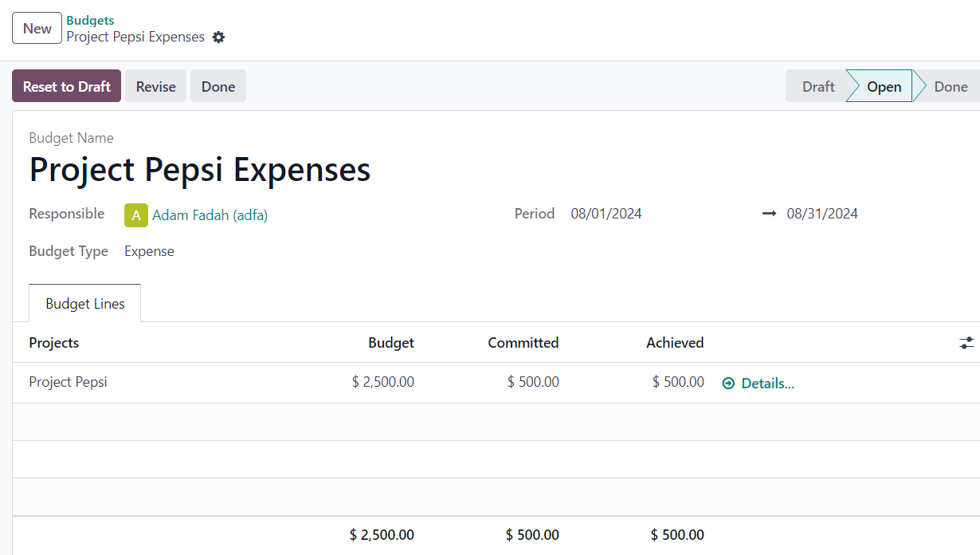This screenshot has height=555, width=980.
Task: Select the Project Pepsi row cell
Action: [69, 382]
